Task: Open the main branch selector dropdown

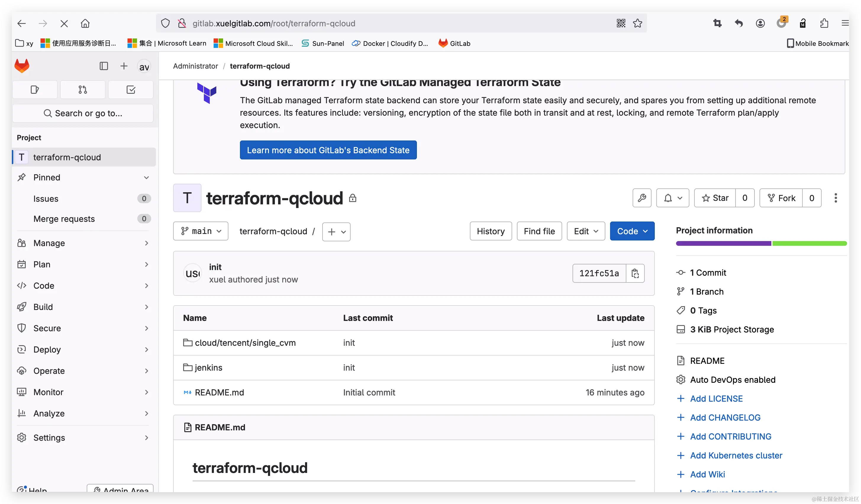Action: point(201,231)
